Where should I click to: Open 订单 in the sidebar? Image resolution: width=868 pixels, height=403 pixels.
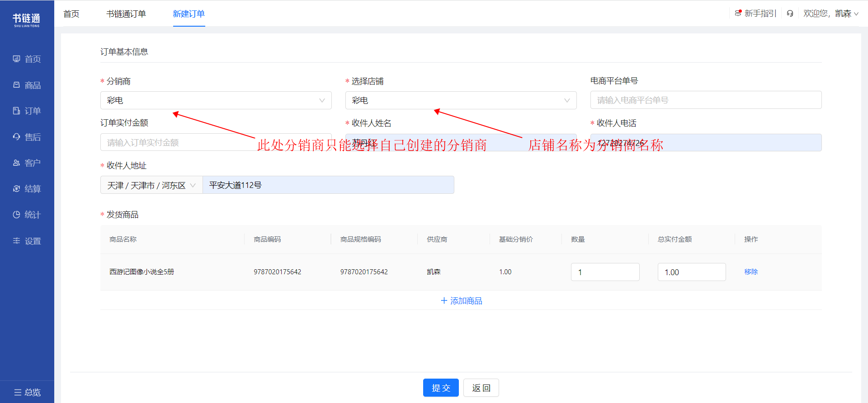(27, 111)
